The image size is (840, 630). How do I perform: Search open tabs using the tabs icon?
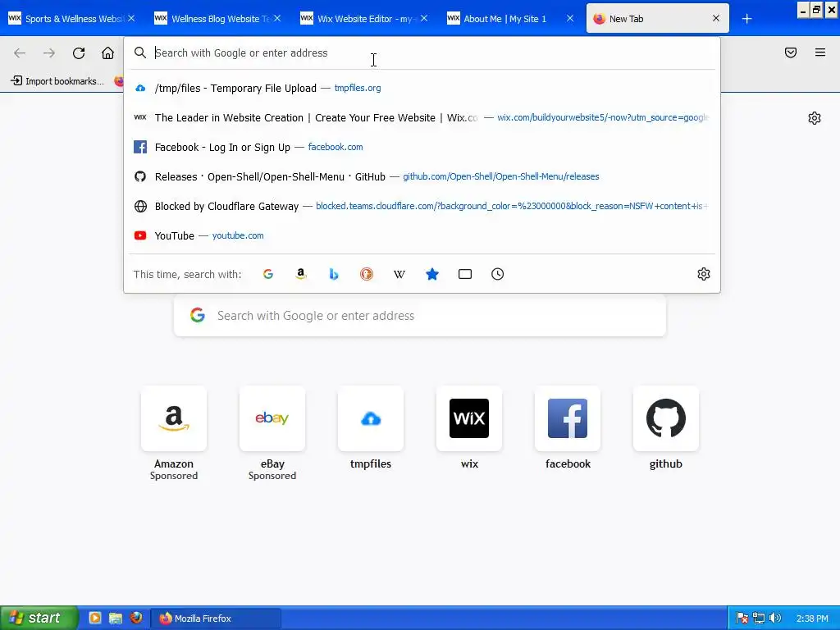coord(465,274)
